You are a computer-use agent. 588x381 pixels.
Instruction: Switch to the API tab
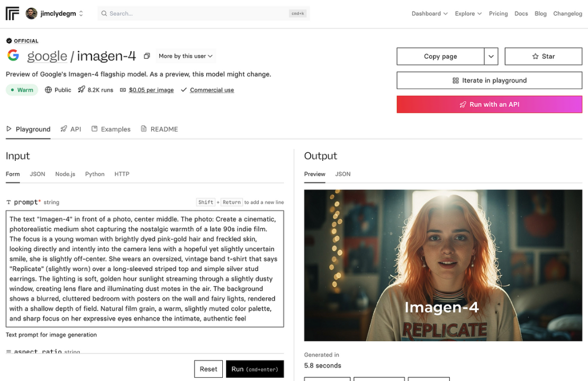point(71,129)
